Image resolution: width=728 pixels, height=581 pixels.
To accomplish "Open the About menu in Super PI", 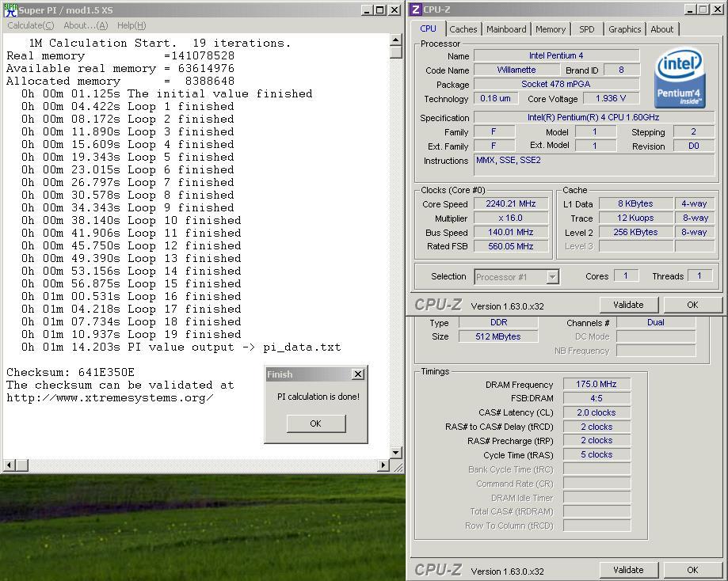I will 86,25.
